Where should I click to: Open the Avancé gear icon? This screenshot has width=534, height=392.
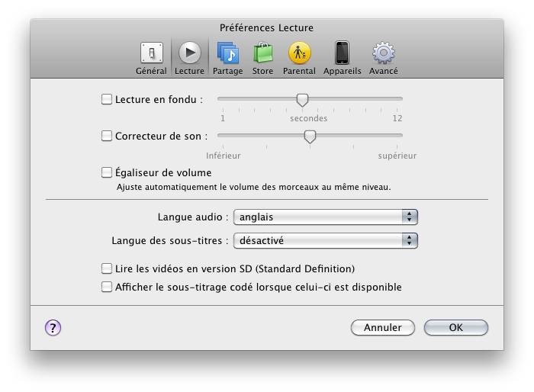(383, 54)
